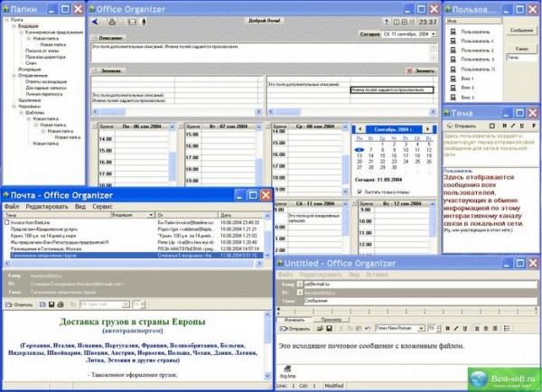This screenshot has height=392, width=542.
Task: Collapse the Черновики folder in Папки tree
Action: (x=14, y=107)
